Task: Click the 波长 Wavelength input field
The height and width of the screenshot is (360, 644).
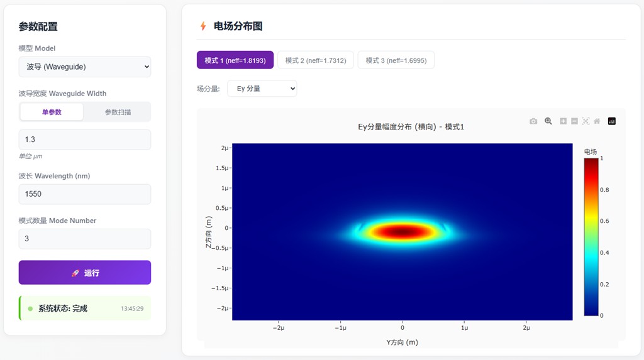Action: (85, 194)
